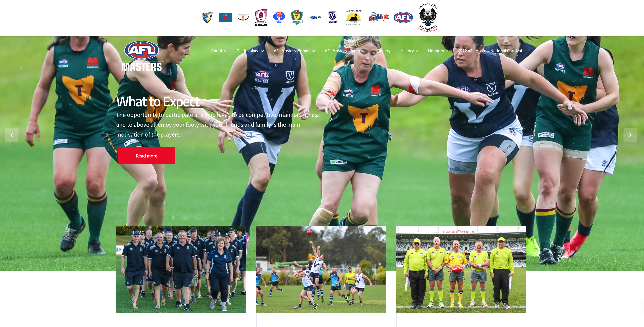This screenshot has width=644, height=327.
Task: Expand the History menu
Action: click(409, 51)
